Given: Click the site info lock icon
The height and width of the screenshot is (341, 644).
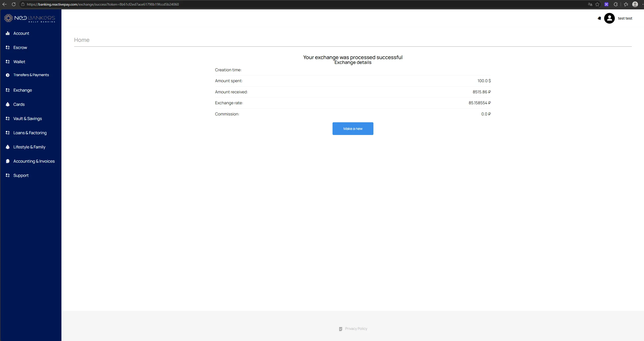Looking at the screenshot, I should [x=23, y=4].
